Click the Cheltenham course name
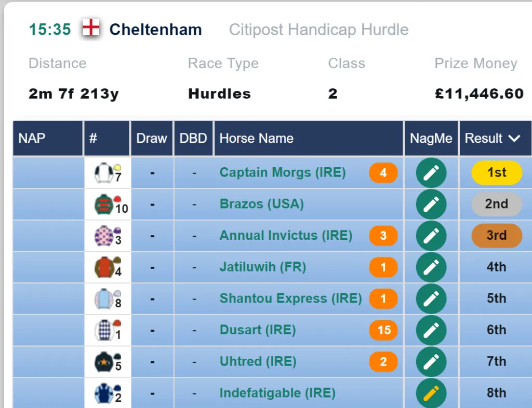Viewport: 532px width, 408px height. (x=155, y=30)
